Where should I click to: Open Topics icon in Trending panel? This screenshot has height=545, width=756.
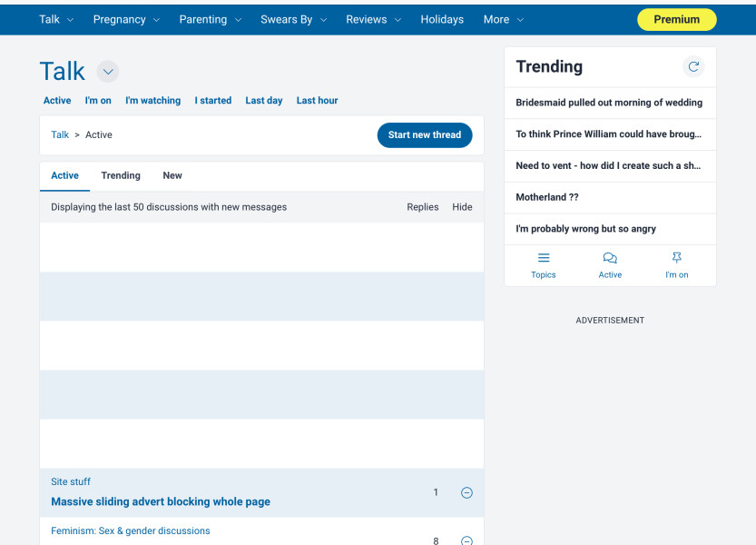(x=544, y=258)
